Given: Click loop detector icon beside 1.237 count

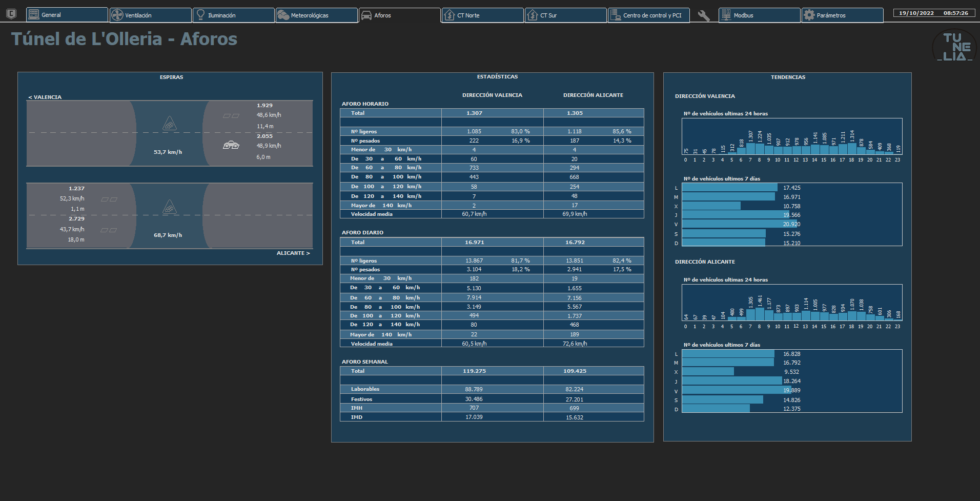Looking at the screenshot, I should [109, 199].
